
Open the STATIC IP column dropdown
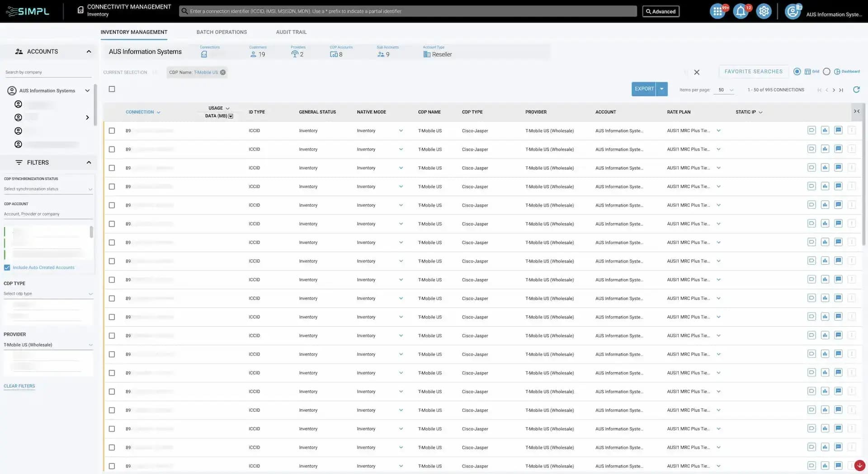[x=760, y=112]
